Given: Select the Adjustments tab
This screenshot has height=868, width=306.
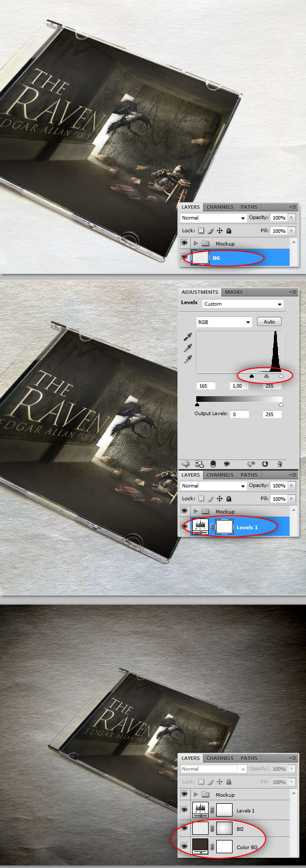Looking at the screenshot, I should [199, 292].
